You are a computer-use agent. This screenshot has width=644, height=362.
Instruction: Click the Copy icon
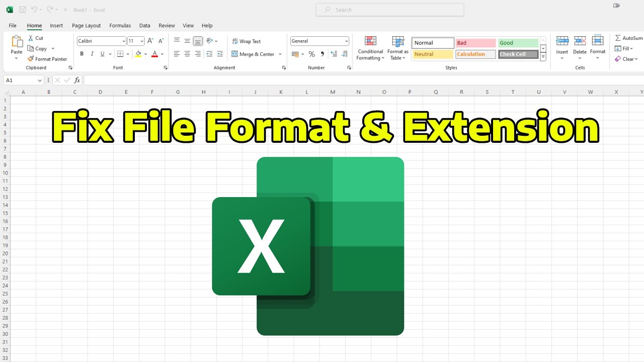tap(31, 49)
